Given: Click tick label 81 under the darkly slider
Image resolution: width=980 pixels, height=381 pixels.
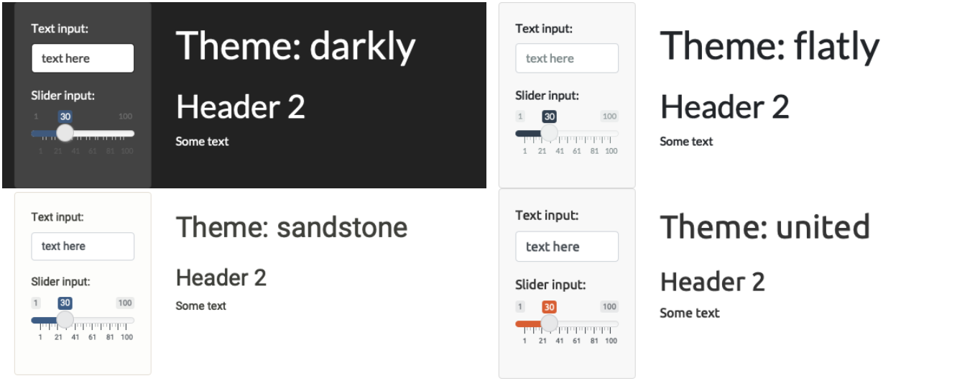Looking at the screenshot, I should coord(110,151).
